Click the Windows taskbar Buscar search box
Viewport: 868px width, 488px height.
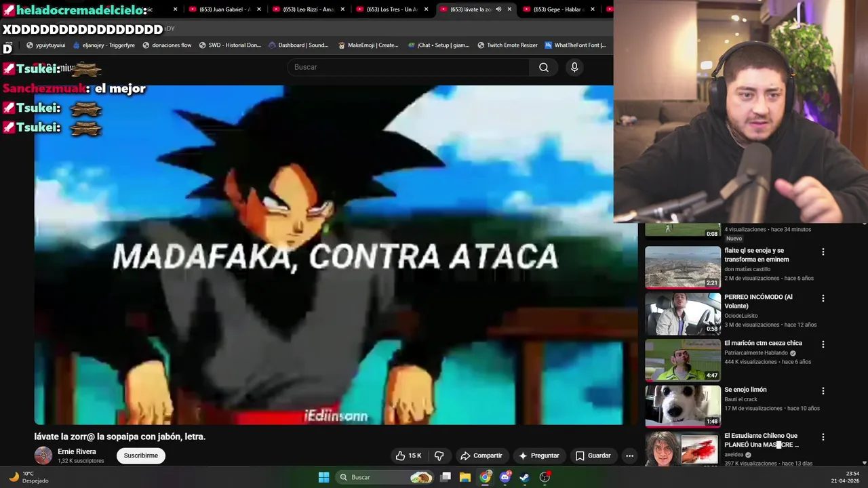[x=384, y=477]
